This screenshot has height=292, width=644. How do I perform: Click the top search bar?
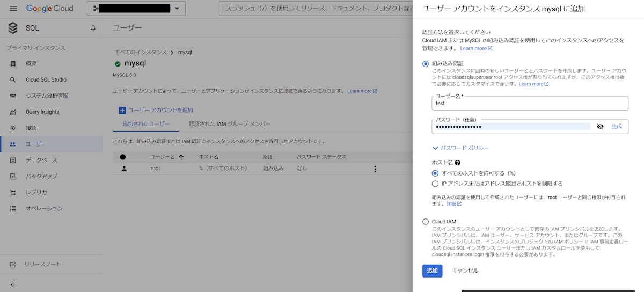[x=316, y=9]
